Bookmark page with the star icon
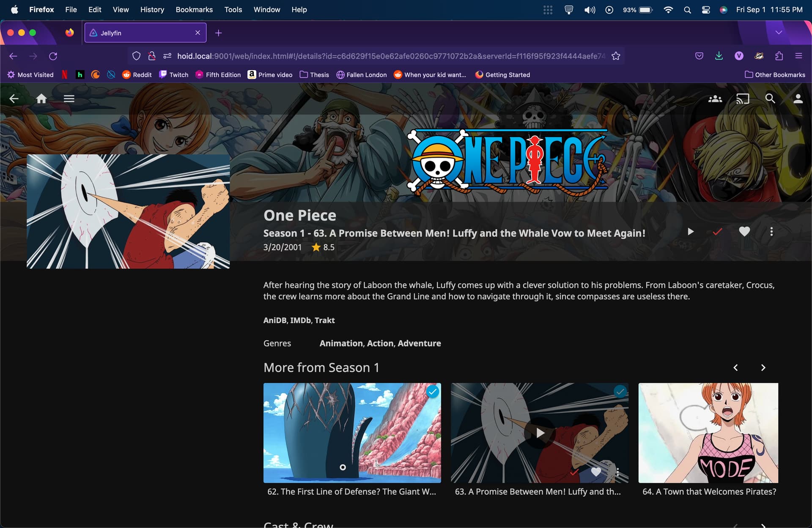The image size is (812, 528). [616, 56]
